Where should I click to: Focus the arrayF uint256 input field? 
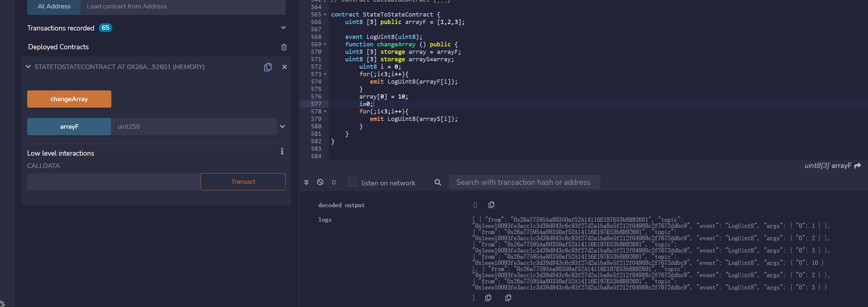pos(194,126)
